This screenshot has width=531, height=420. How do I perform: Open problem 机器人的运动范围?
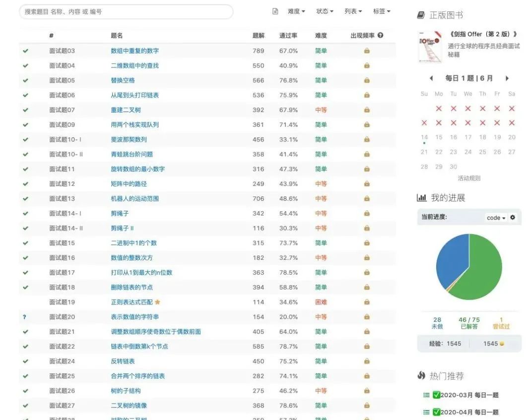coord(135,199)
